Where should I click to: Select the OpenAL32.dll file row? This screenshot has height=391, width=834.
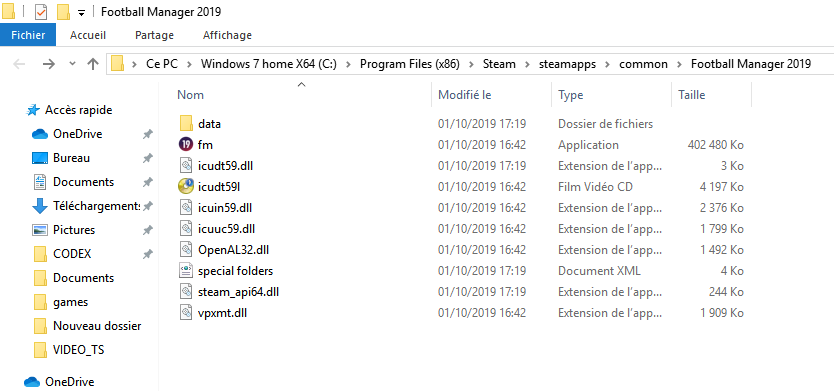pyautogui.click(x=461, y=249)
